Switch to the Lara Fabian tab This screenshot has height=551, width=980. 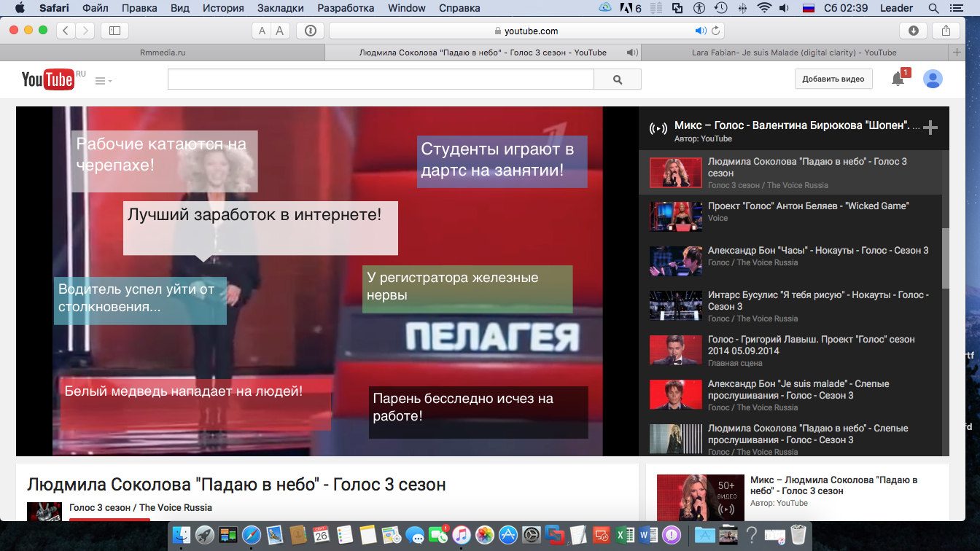coord(794,52)
